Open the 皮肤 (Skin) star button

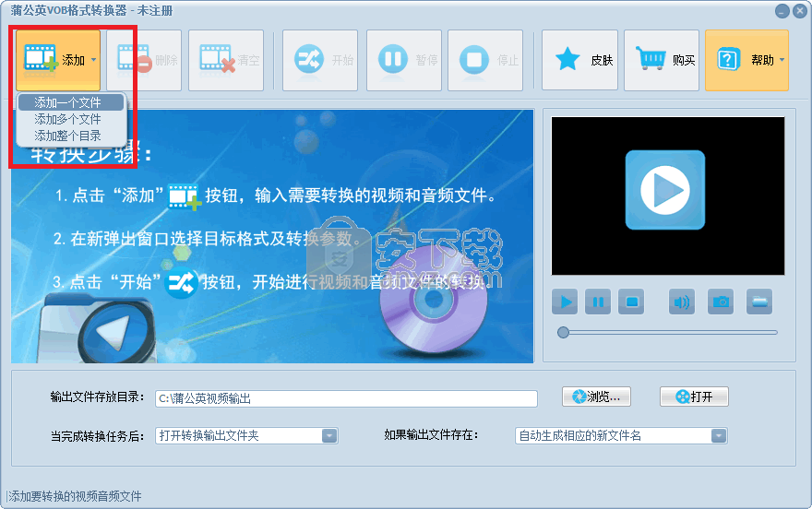(580, 60)
